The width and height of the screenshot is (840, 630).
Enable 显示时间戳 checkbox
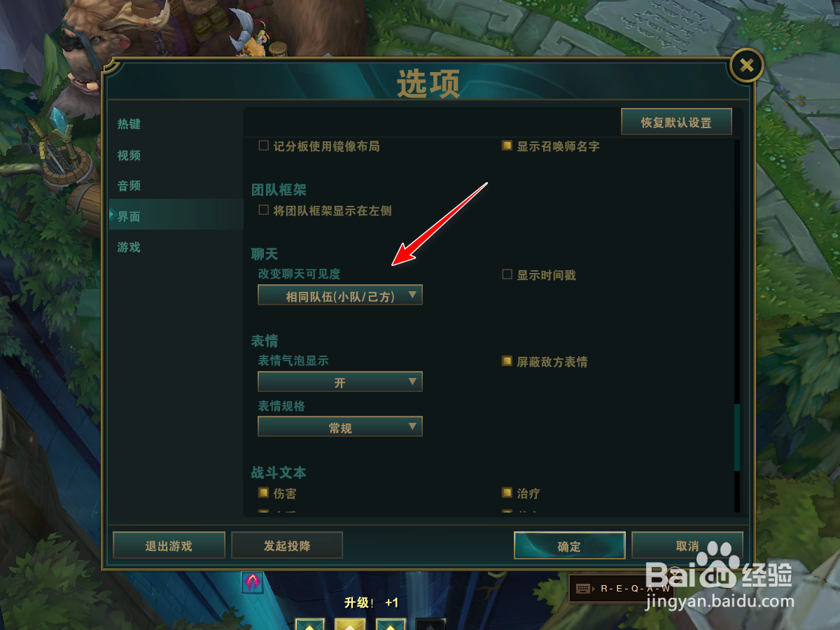(507, 275)
